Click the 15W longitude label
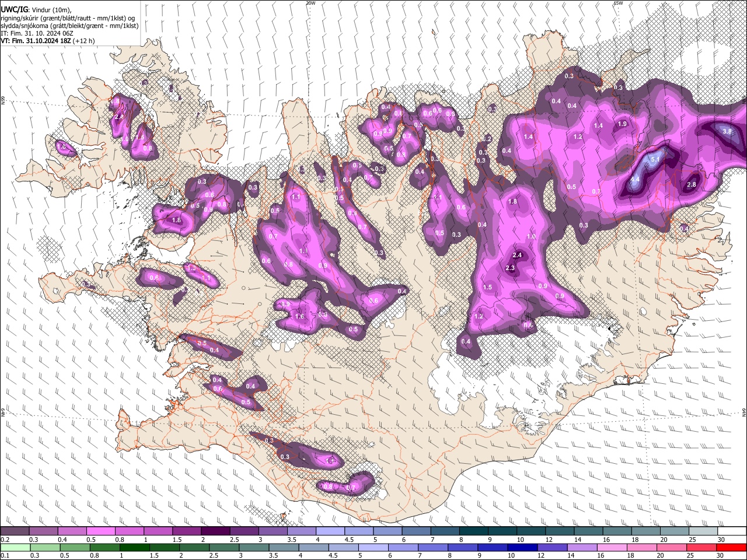Screen dimensions: 747x560 pyautogui.click(x=619, y=3)
